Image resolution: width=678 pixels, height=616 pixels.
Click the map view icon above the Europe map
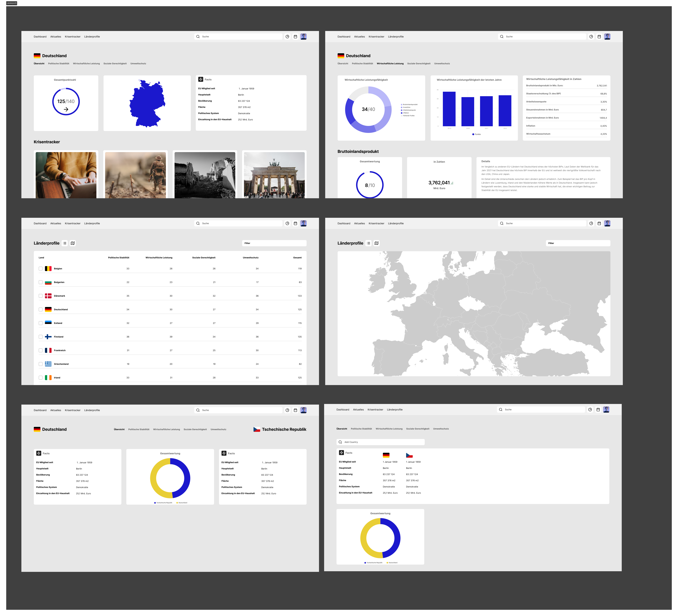376,243
